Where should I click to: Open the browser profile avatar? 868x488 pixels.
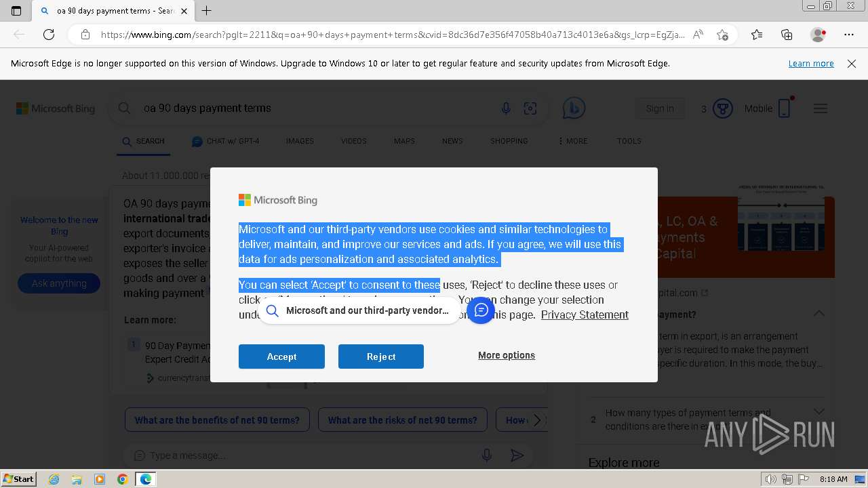tap(818, 35)
